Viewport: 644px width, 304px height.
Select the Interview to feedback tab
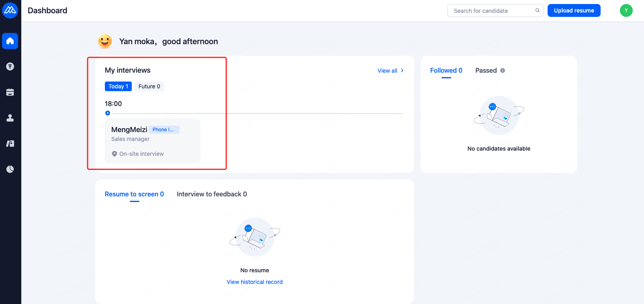(212, 194)
